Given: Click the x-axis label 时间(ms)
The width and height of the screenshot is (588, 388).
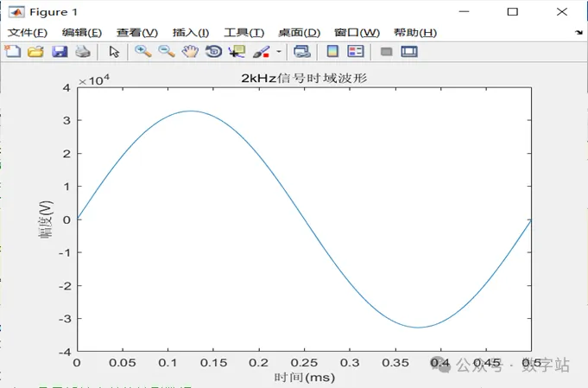Looking at the screenshot, I should 305,377.
